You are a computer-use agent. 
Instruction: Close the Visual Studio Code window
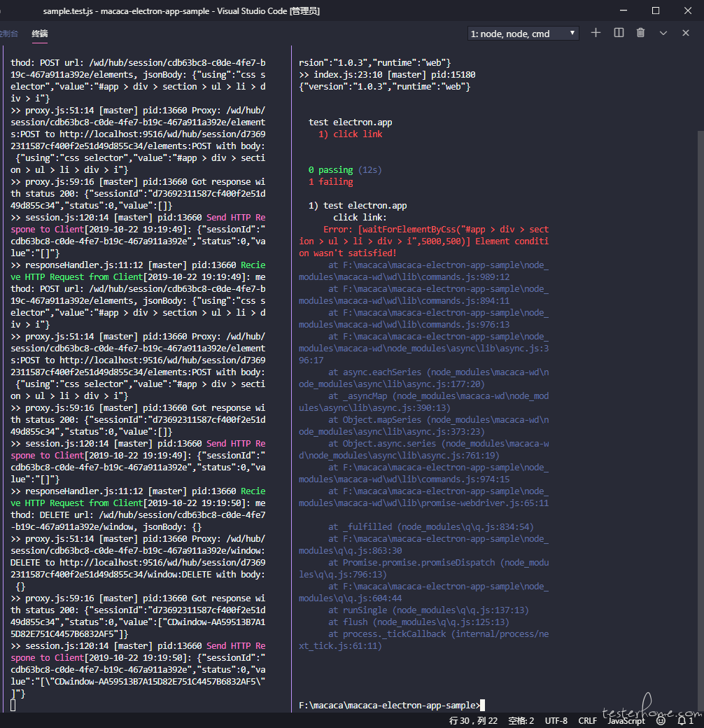click(688, 10)
